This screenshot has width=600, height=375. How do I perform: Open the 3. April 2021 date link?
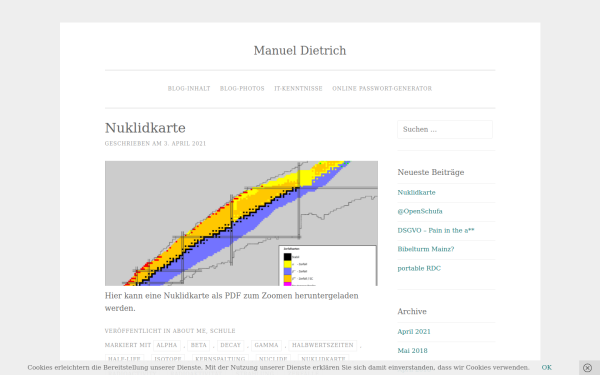coord(185,143)
